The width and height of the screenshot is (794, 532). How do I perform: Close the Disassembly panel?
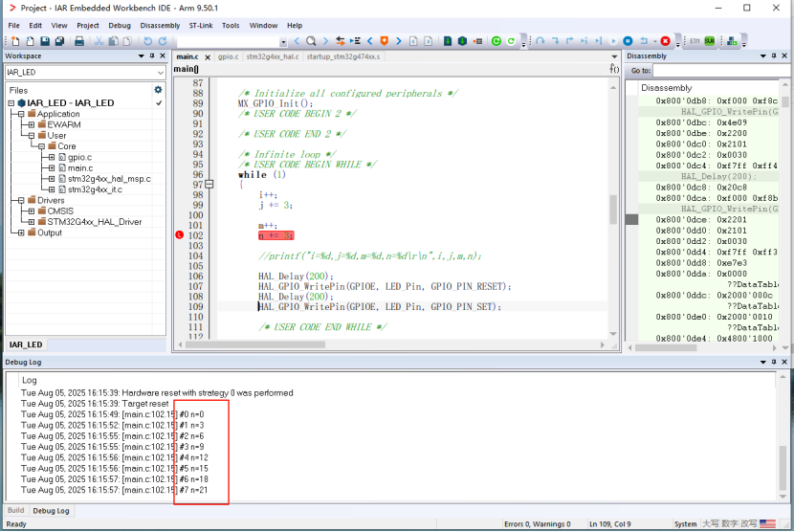[x=784, y=55]
